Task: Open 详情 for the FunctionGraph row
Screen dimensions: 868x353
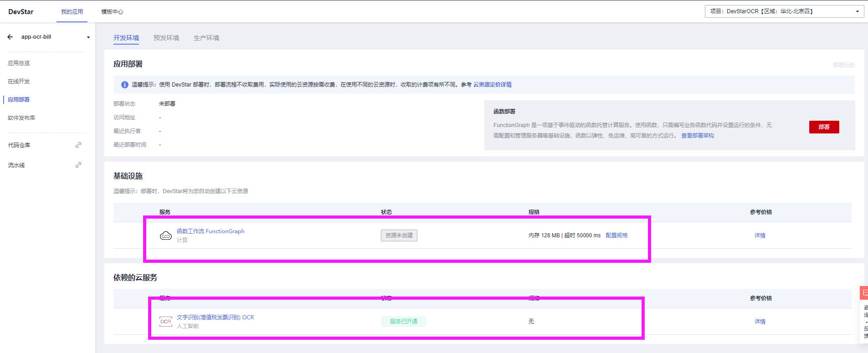Action: point(760,235)
